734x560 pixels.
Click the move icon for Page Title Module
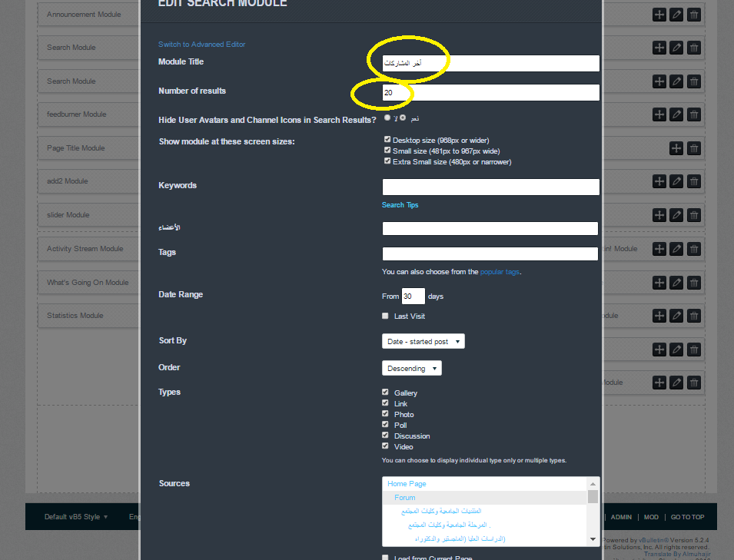(676, 148)
